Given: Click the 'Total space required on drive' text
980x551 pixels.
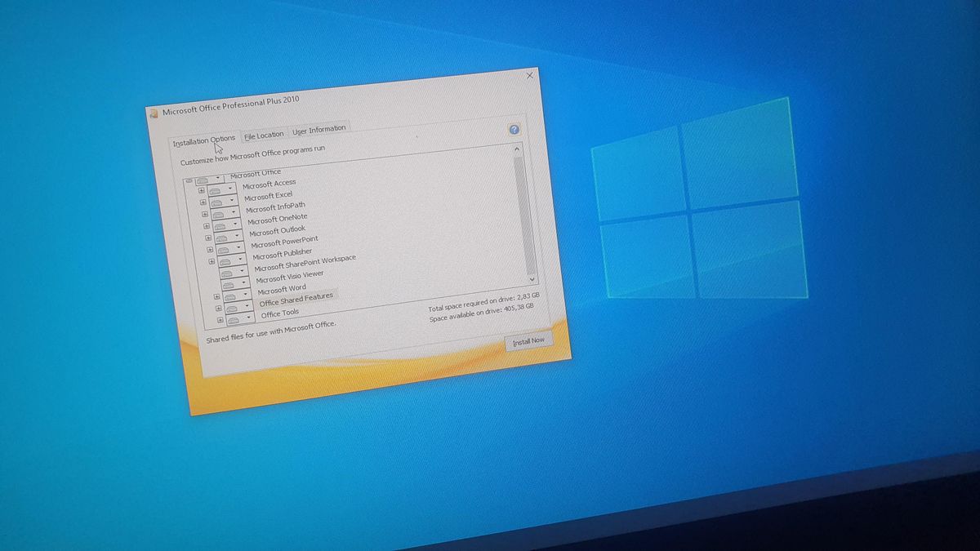Looking at the screenshot, I should click(483, 303).
